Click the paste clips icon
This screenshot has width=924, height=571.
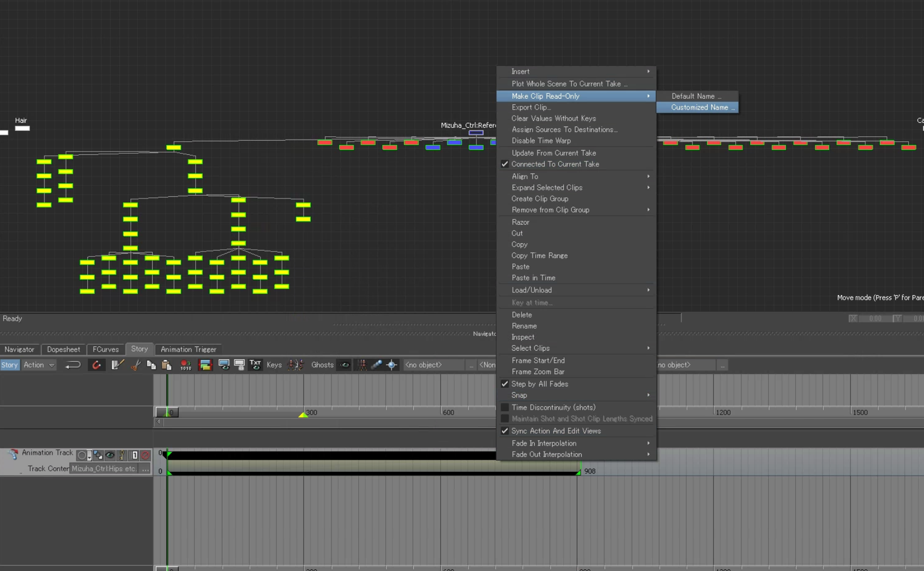[167, 365]
